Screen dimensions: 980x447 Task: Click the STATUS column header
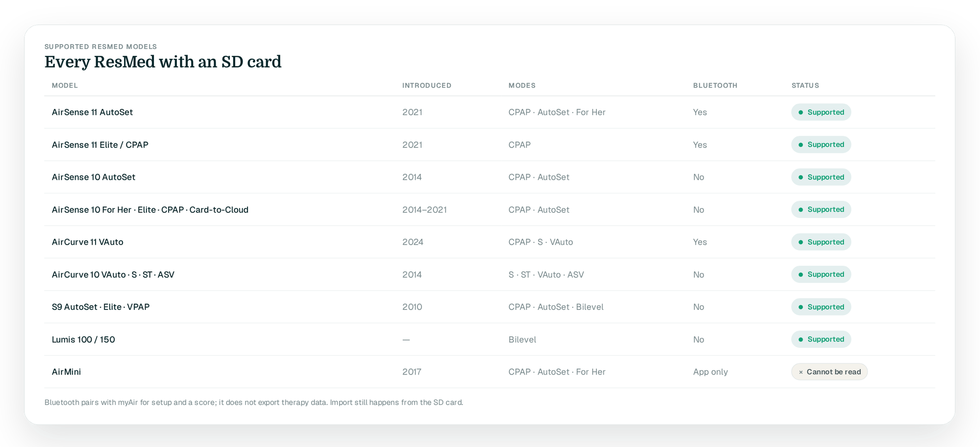805,85
